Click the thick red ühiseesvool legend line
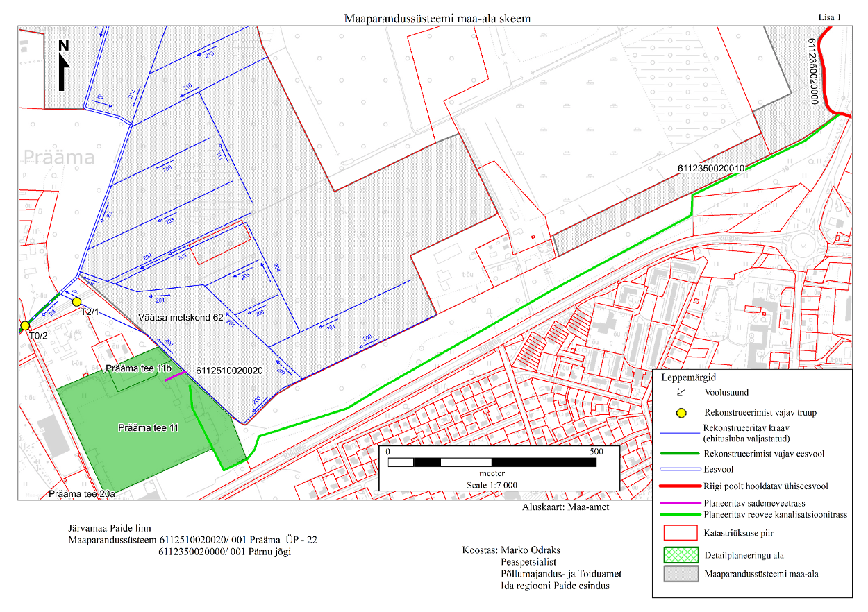This screenshot has height=612, width=868. tap(680, 486)
